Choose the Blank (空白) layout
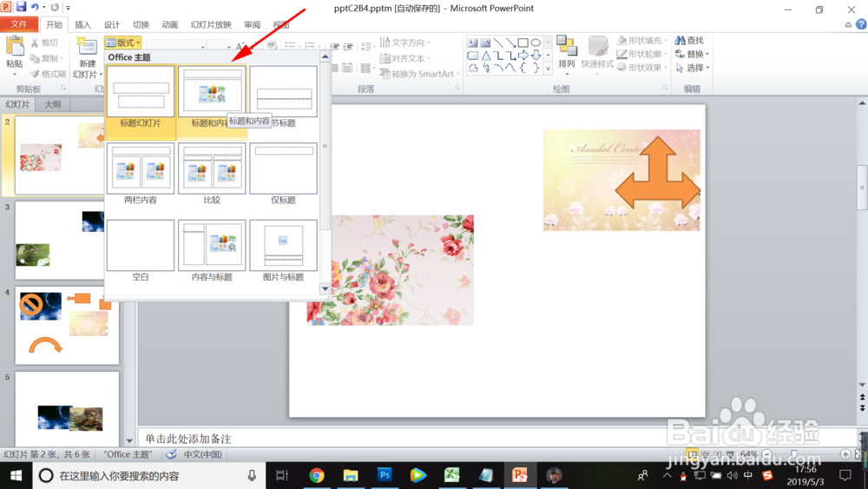 [x=141, y=251]
